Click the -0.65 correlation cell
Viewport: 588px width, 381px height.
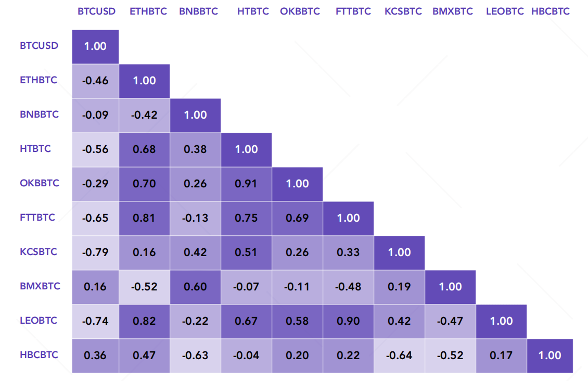pyautogui.click(x=95, y=218)
